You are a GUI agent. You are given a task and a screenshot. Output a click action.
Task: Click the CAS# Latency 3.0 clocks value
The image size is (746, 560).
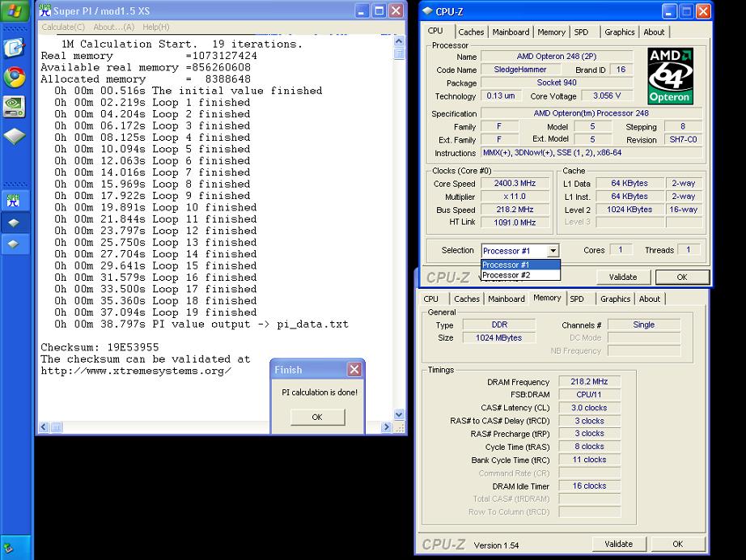(x=589, y=408)
